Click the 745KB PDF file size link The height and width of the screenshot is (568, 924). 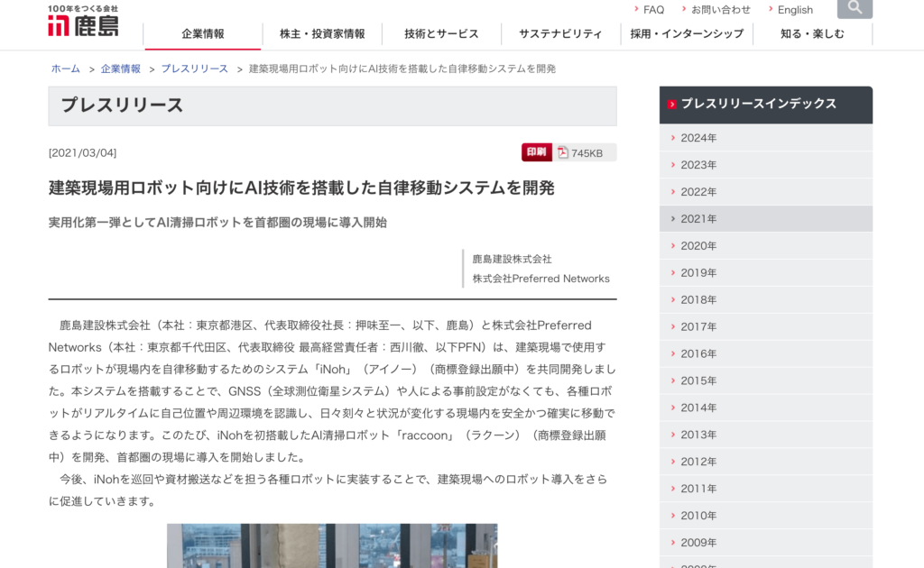[587, 153]
